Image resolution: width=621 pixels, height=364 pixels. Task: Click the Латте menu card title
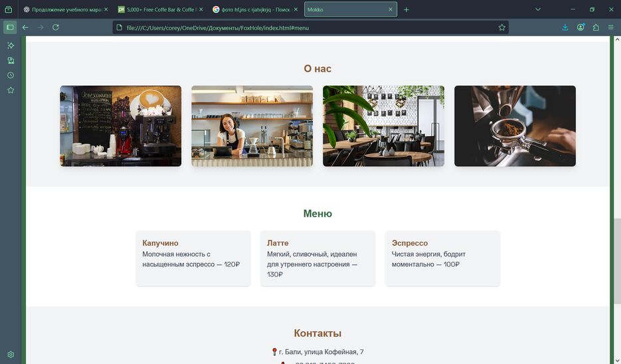click(278, 243)
